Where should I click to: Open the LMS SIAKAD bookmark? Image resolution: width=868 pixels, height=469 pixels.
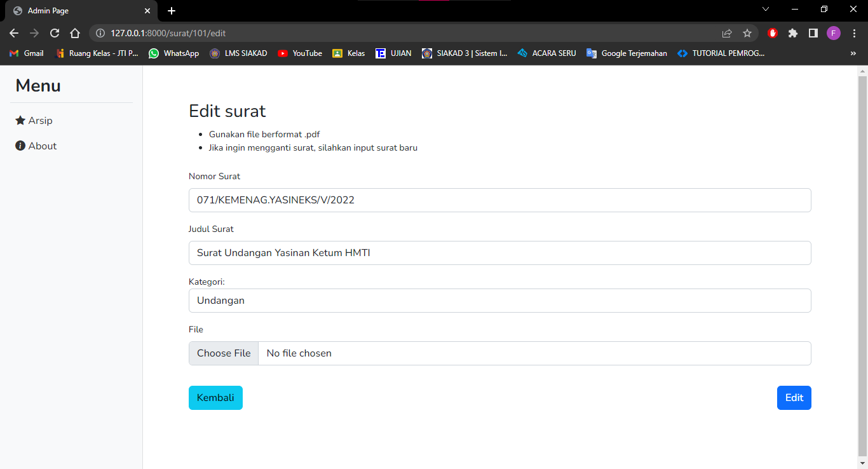point(238,53)
